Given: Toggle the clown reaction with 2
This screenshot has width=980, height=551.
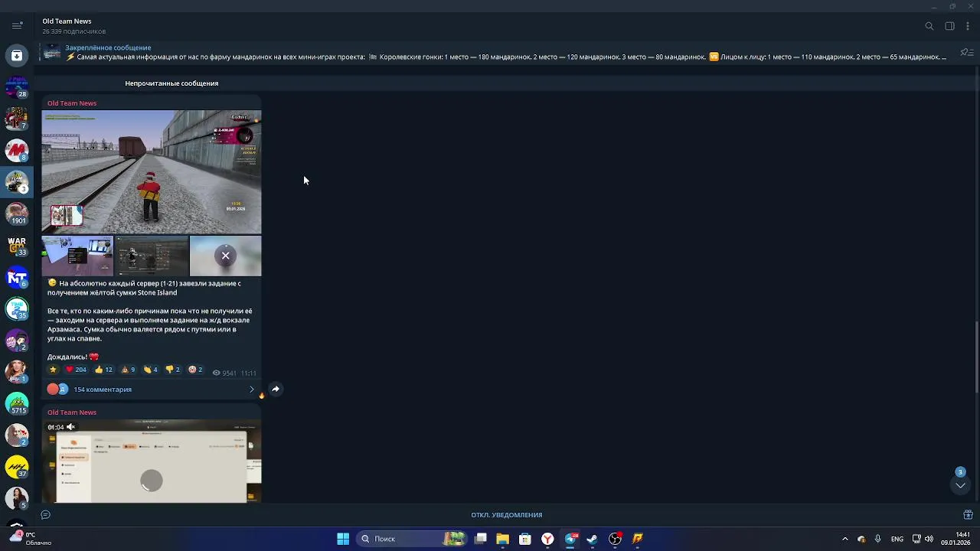Looking at the screenshot, I should coord(195,370).
